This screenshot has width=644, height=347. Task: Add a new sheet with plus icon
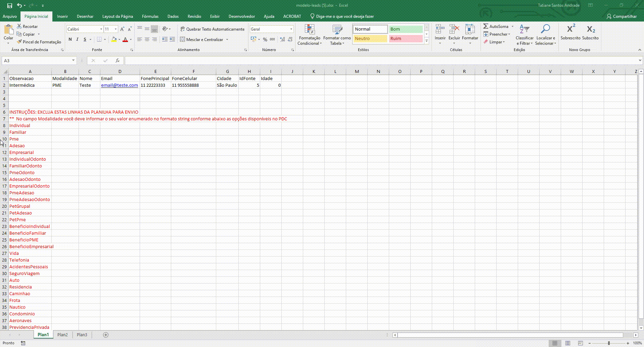click(106, 335)
